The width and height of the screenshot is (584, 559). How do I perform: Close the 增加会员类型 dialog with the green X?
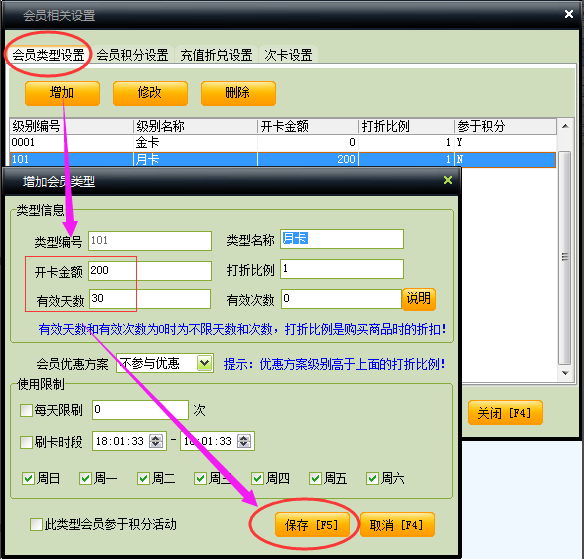point(448,180)
